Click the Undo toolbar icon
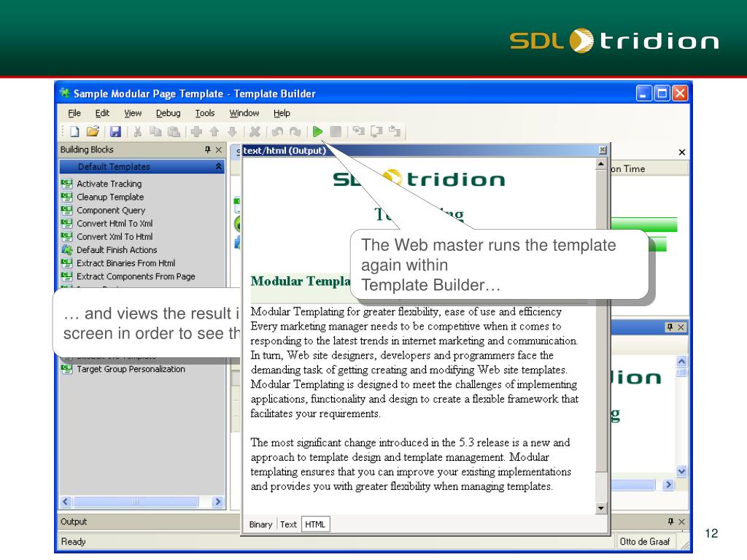Viewport: 747px width, 560px height. (x=277, y=131)
